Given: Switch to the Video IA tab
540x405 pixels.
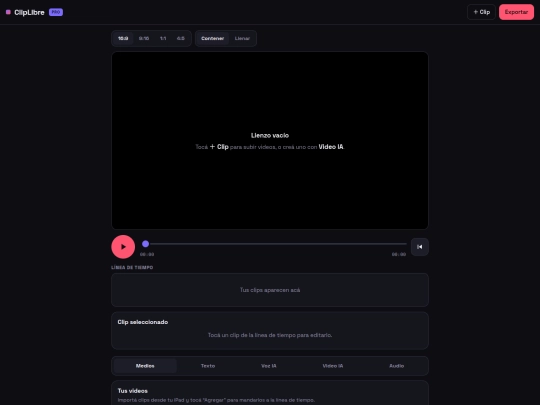Looking at the screenshot, I should click(333, 366).
